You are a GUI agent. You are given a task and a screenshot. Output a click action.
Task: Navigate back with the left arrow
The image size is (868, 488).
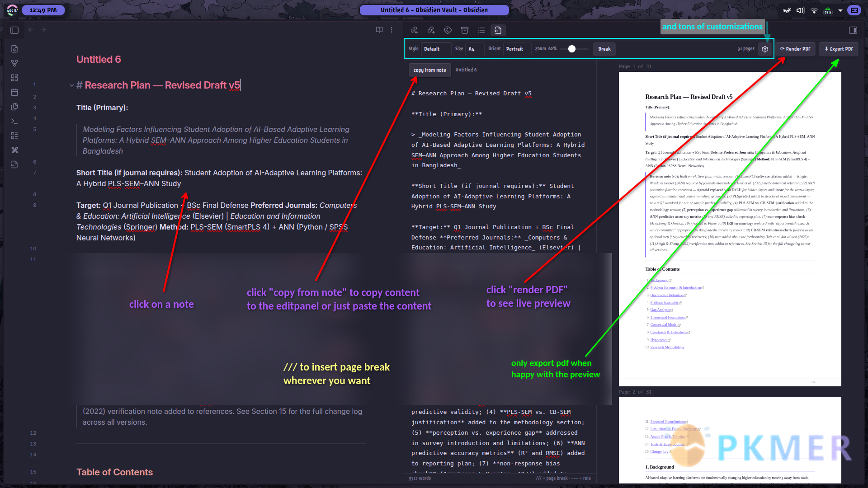click(31, 30)
